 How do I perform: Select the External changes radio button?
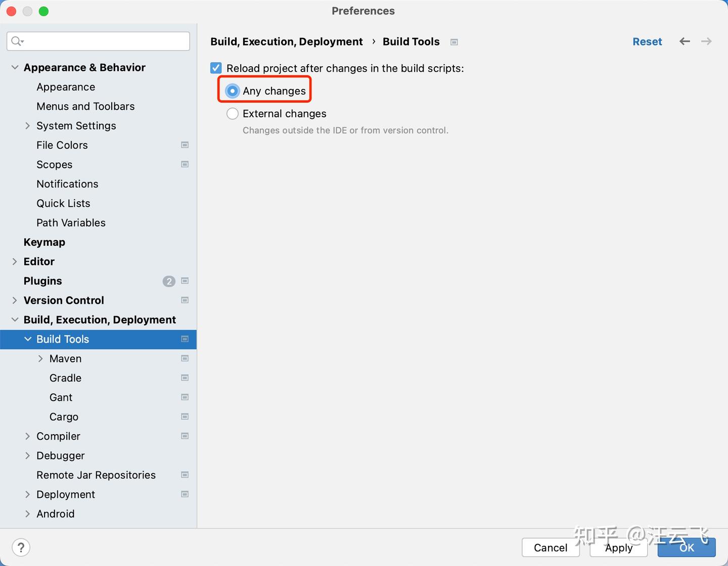(233, 114)
